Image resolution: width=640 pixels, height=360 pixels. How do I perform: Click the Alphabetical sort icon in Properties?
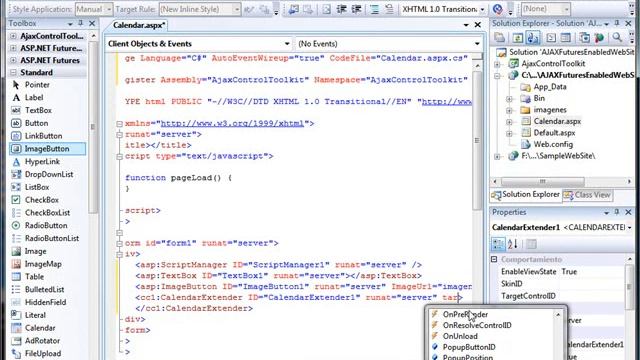click(513, 244)
